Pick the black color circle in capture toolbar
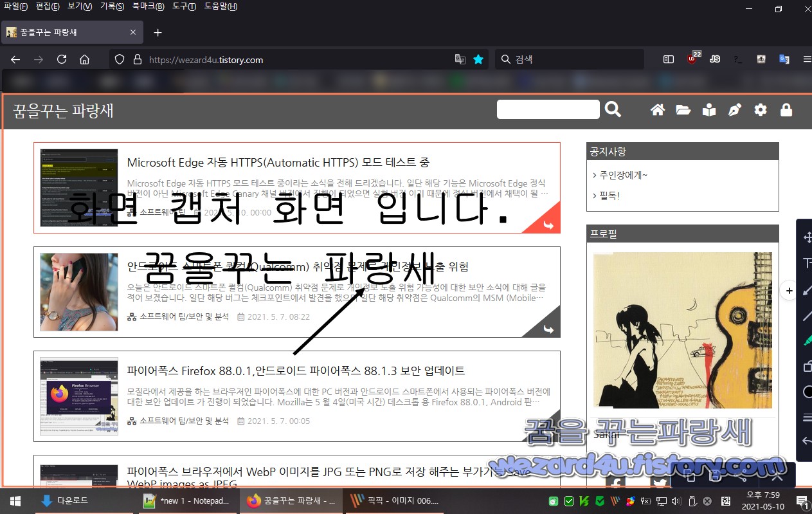The width and height of the screenshot is (812, 514). pyautogui.click(x=807, y=392)
